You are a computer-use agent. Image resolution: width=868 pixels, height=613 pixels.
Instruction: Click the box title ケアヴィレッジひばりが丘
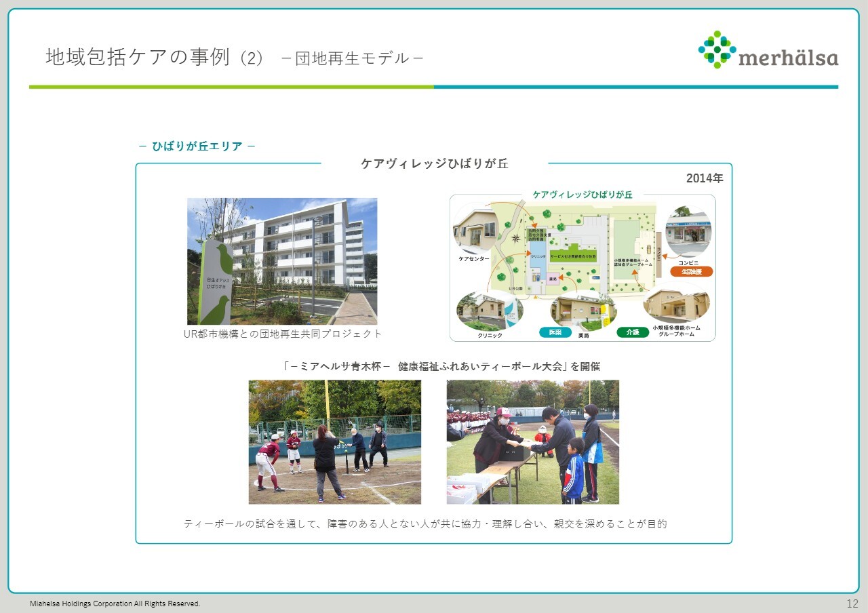435,163
